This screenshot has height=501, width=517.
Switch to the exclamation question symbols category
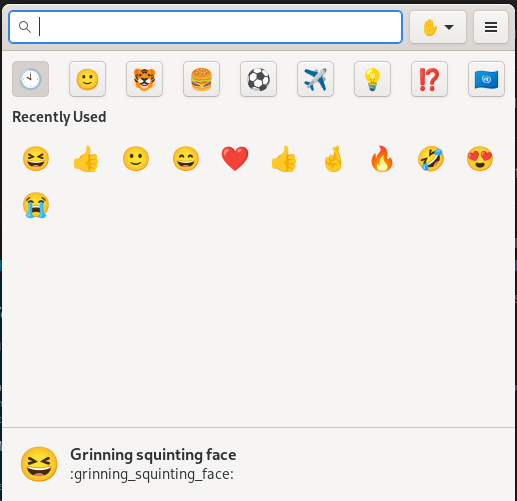coord(430,79)
